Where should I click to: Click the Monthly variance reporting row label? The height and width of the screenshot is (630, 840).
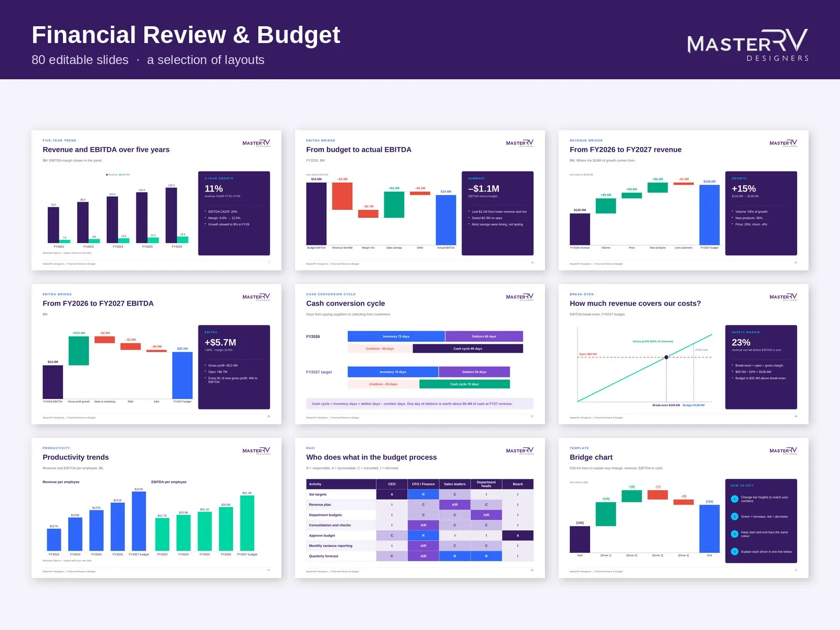point(341,546)
